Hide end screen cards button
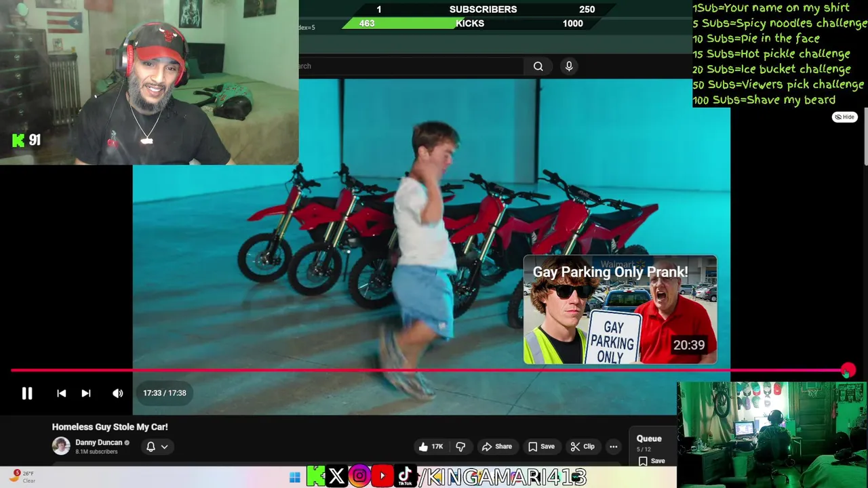Image resolution: width=868 pixels, height=488 pixels. click(845, 117)
